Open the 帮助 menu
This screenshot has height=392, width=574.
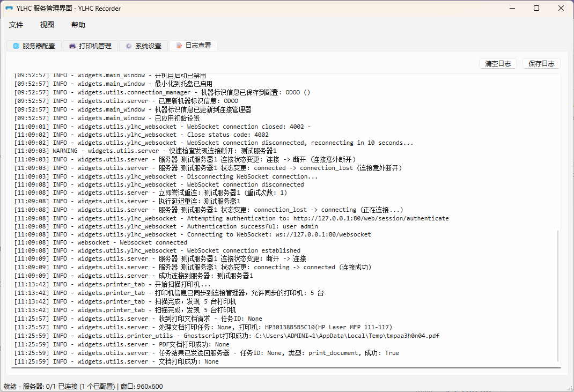pos(78,25)
